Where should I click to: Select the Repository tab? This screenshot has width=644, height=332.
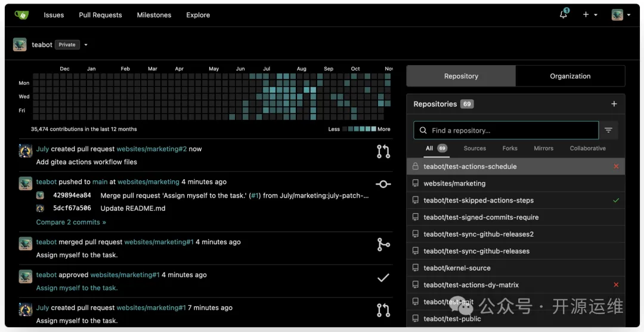pyautogui.click(x=461, y=76)
